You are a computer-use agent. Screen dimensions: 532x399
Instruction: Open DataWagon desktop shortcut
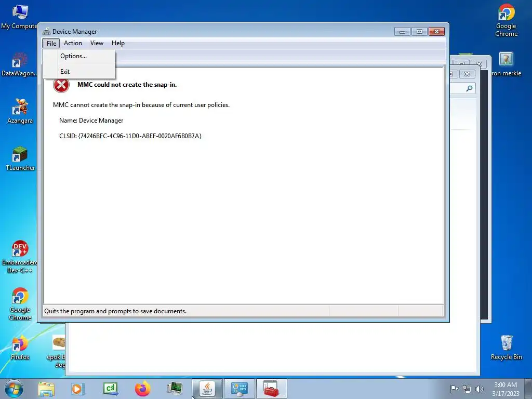tap(20, 64)
